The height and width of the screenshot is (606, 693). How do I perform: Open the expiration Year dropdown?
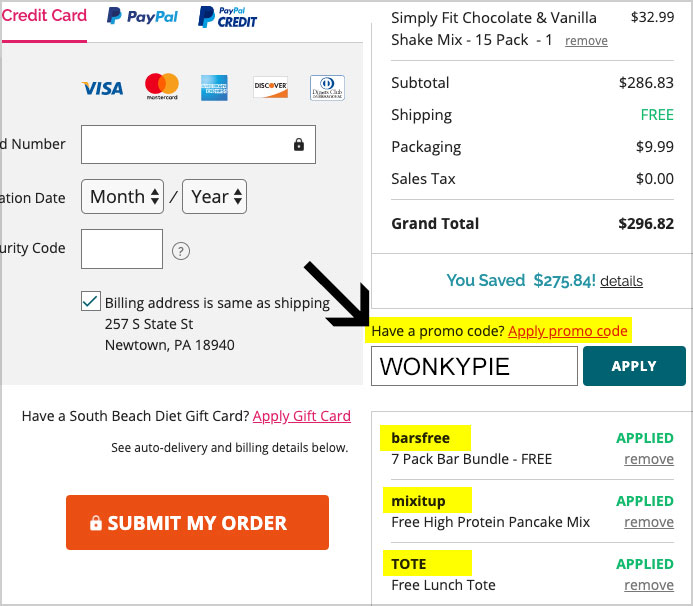214,197
